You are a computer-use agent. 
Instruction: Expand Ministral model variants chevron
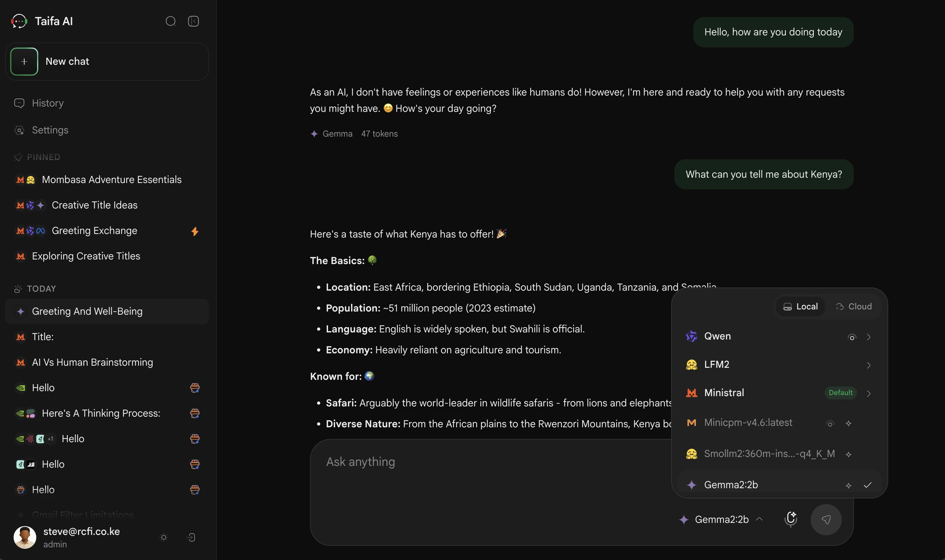tap(868, 394)
